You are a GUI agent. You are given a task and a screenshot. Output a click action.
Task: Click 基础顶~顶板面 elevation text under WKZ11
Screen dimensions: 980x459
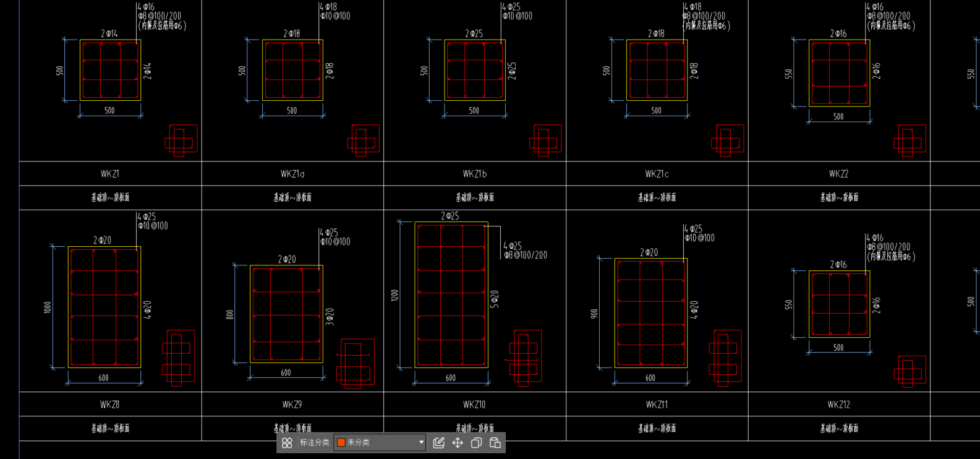657,428
